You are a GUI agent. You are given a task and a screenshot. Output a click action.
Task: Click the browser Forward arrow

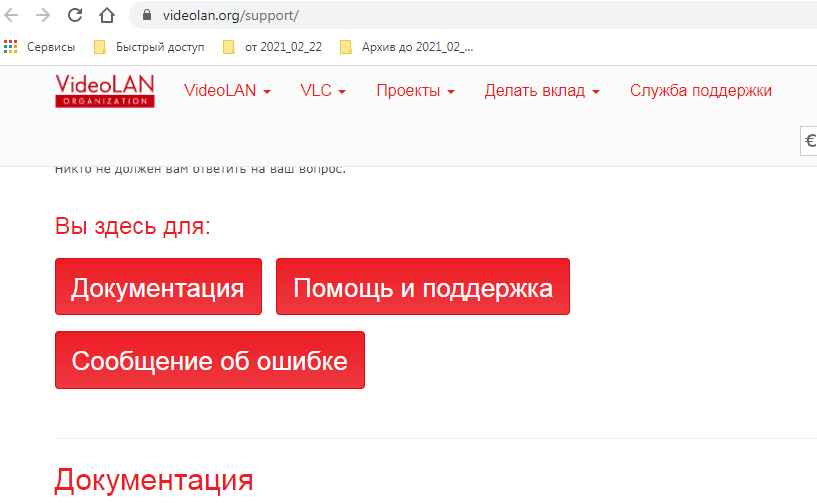43,16
